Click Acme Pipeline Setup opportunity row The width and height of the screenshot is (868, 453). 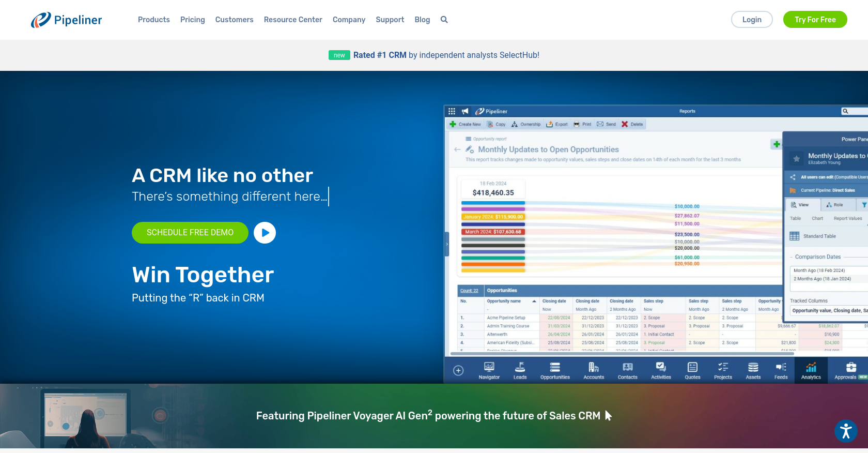(x=506, y=318)
